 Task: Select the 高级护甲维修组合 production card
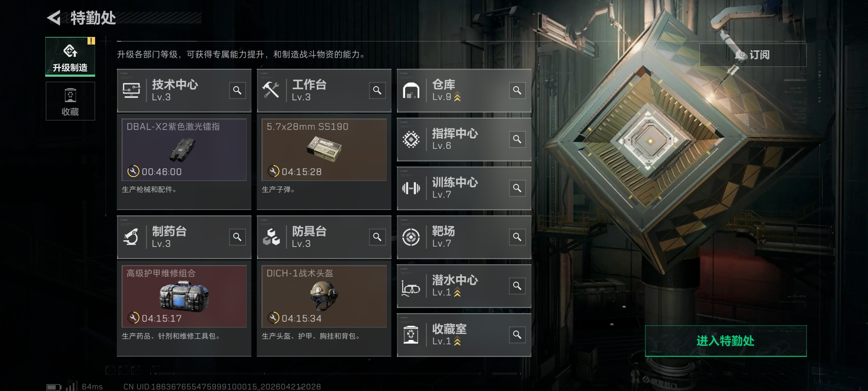click(x=184, y=296)
